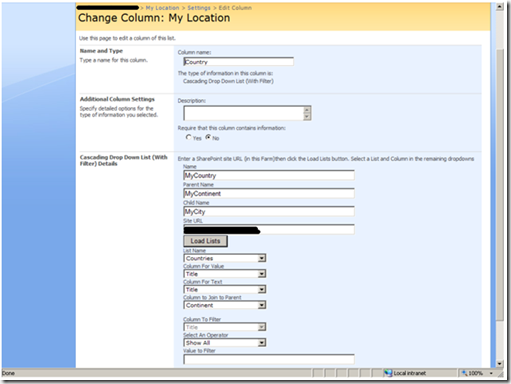Open the Column To Filter dropdown

(225, 327)
